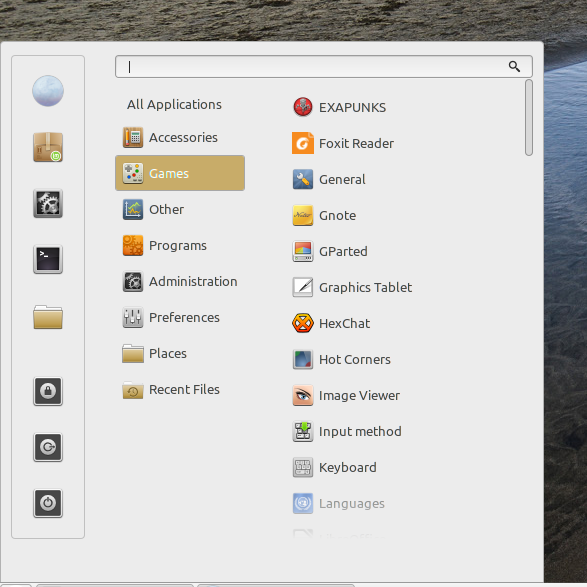Select the Administration category
The image size is (587, 587).
[180, 281]
